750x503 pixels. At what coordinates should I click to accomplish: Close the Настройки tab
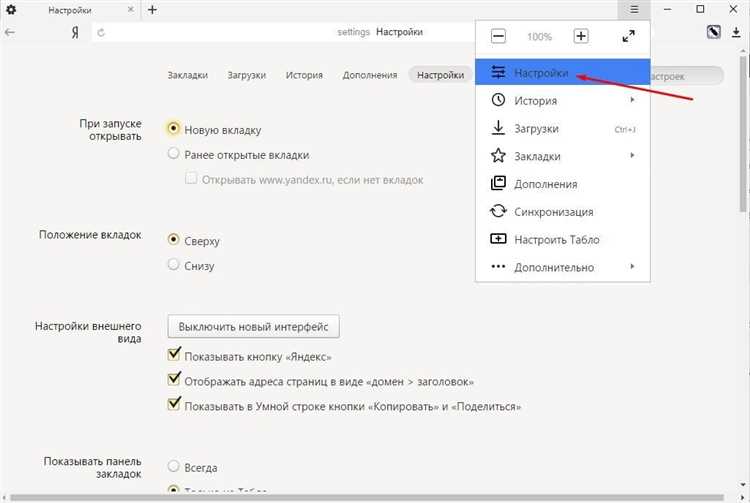[131, 10]
